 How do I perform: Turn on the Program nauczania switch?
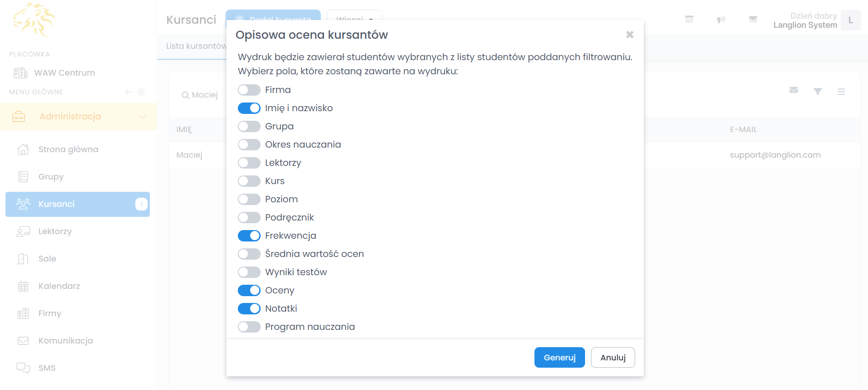coord(249,327)
